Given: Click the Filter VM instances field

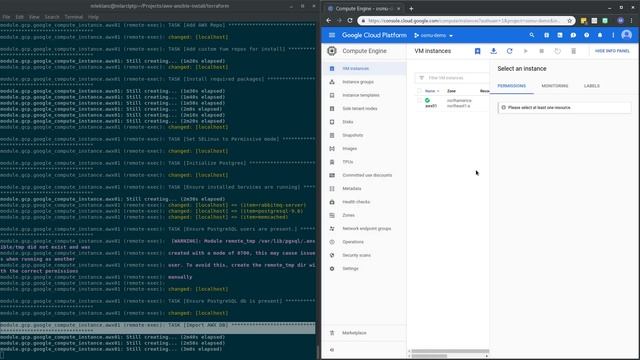Looking at the screenshot, I should coord(452,78).
